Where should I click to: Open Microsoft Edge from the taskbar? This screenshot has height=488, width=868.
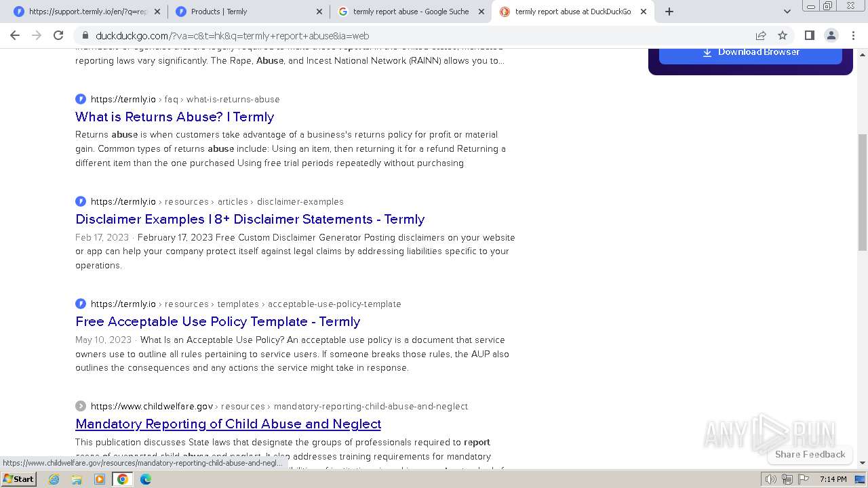[x=146, y=479]
